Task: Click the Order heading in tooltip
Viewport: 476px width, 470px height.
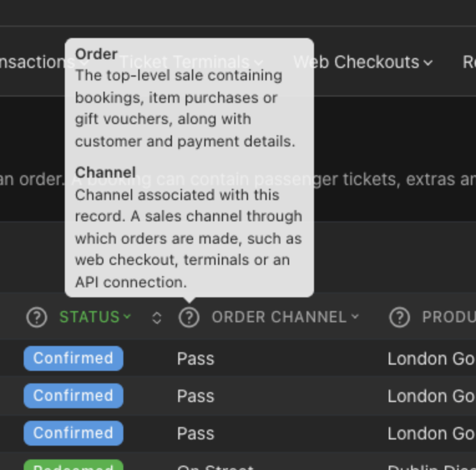Action: point(96,54)
